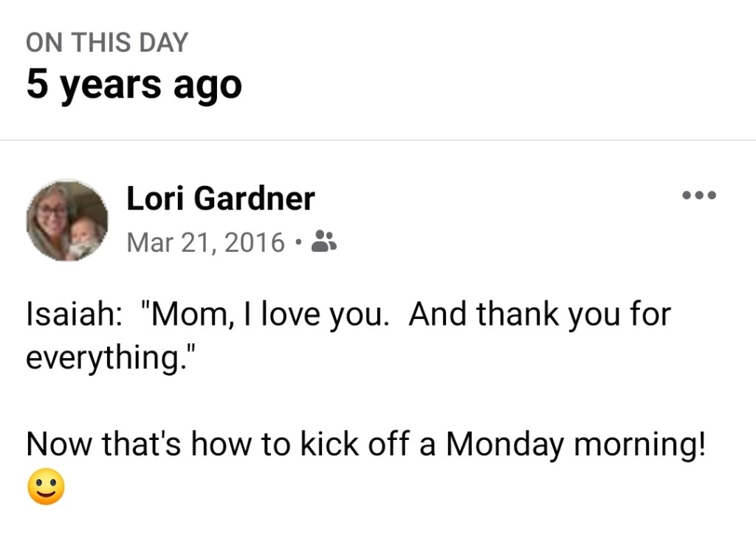Tap the ON THIS DAY header label
The image size is (756, 547).
pyautogui.click(x=107, y=43)
